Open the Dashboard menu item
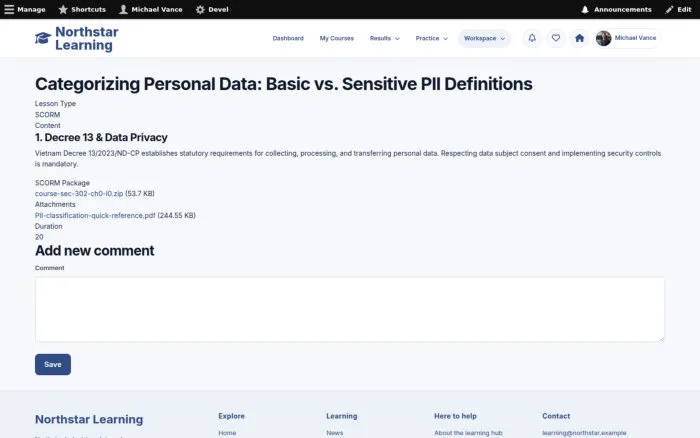The width and height of the screenshot is (700, 438). pos(288,38)
